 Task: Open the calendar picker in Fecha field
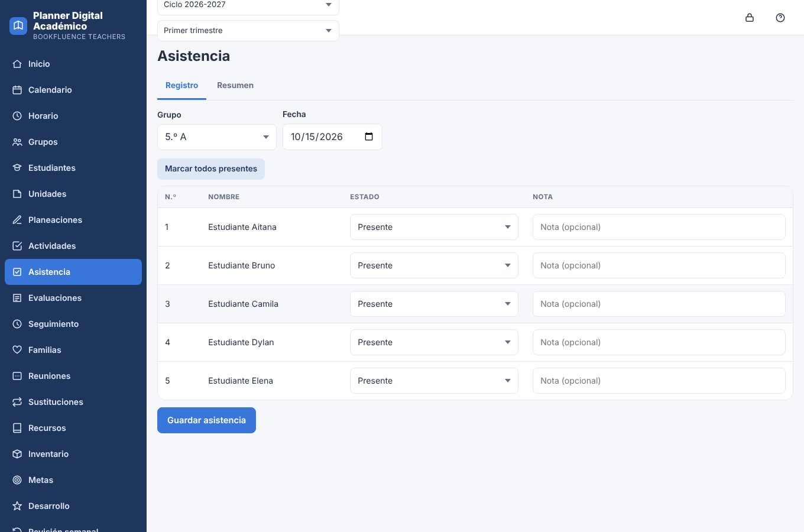(369, 137)
